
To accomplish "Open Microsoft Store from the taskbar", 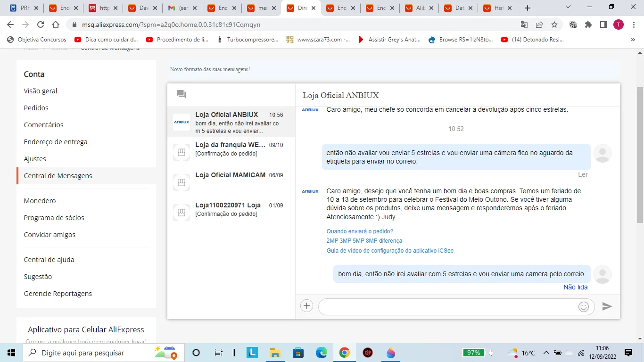I will [x=298, y=353].
